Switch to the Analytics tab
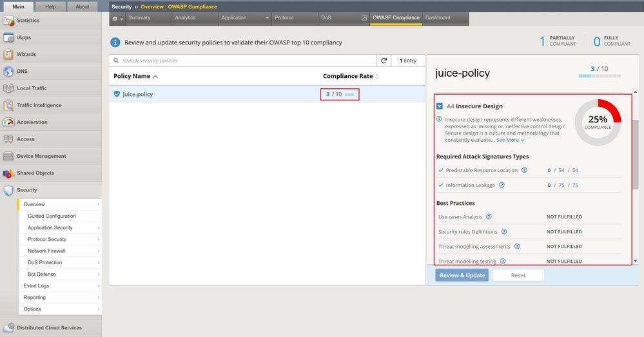 coord(185,18)
